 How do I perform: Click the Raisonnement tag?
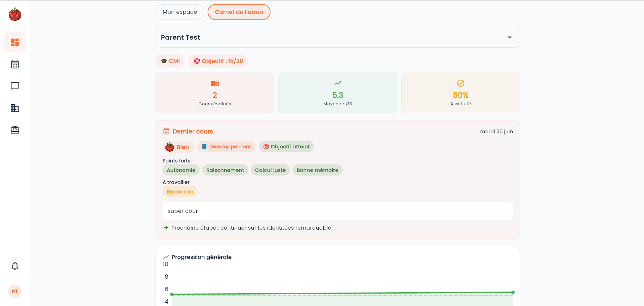(x=225, y=170)
